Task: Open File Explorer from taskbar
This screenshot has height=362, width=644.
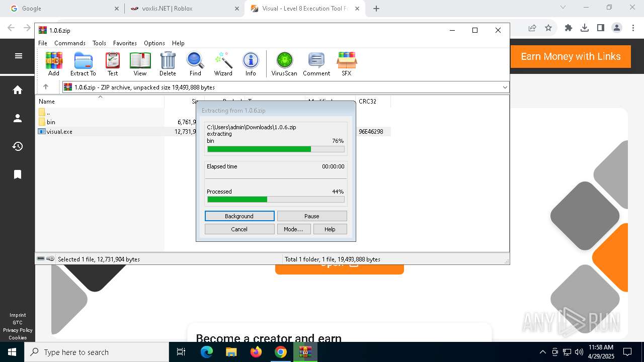Action: [x=231, y=352]
